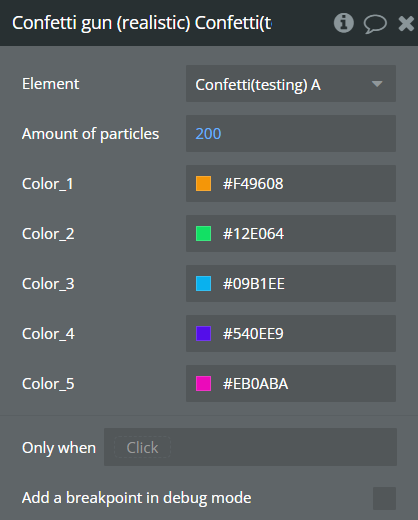Edit the #12E064 hex value field
The height and width of the screenshot is (520, 418).
(x=291, y=234)
